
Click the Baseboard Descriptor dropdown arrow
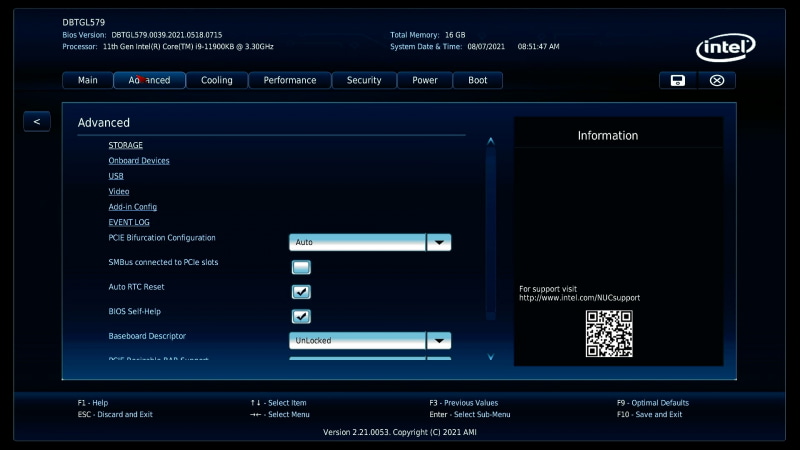click(x=439, y=340)
